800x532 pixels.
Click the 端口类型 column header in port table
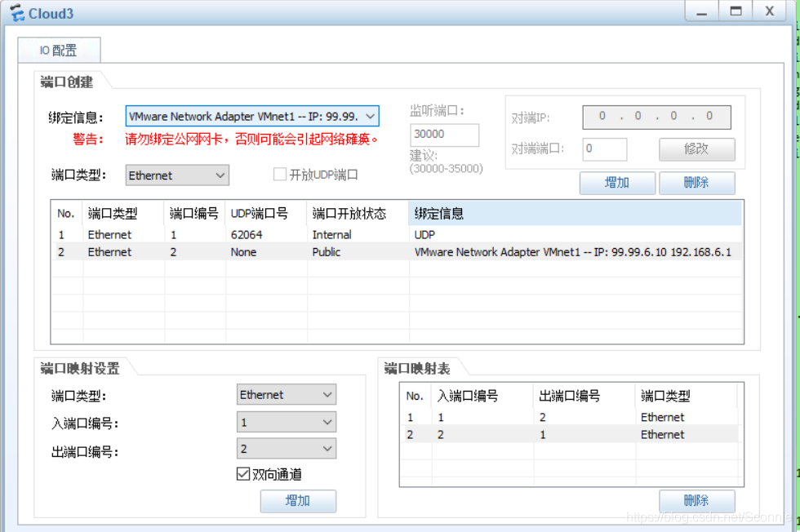click(x=123, y=213)
